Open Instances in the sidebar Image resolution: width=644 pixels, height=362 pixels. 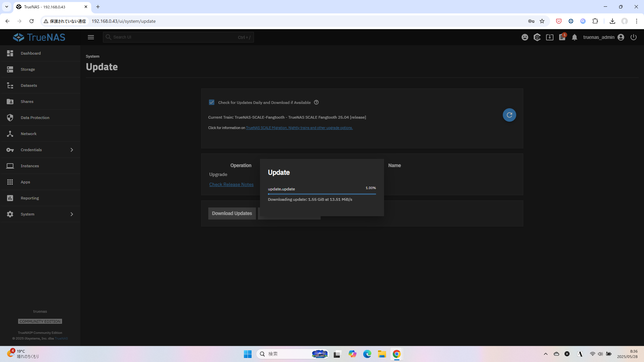(40, 166)
